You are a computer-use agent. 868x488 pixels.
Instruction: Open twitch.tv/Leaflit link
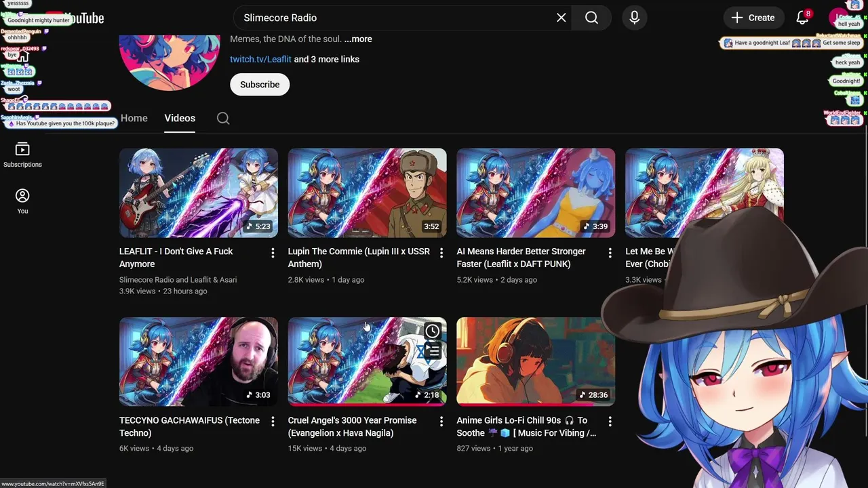[260, 59]
